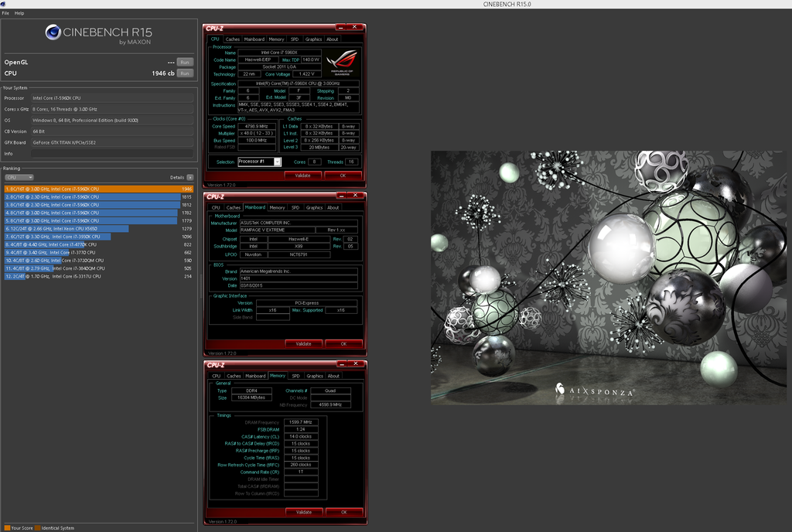Image resolution: width=792 pixels, height=532 pixels.
Task: Open About tab in CPU-Z timings window
Action: [x=334, y=376]
